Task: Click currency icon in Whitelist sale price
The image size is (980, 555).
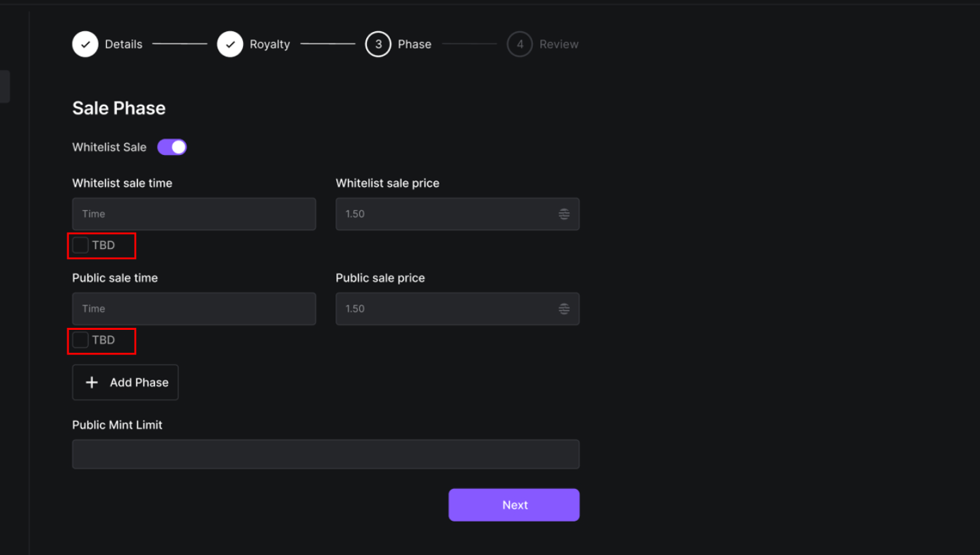Action: pos(563,214)
